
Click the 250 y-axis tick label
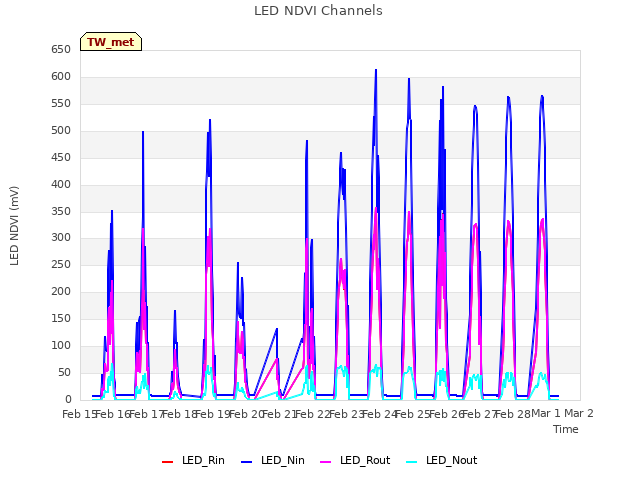tap(61, 264)
